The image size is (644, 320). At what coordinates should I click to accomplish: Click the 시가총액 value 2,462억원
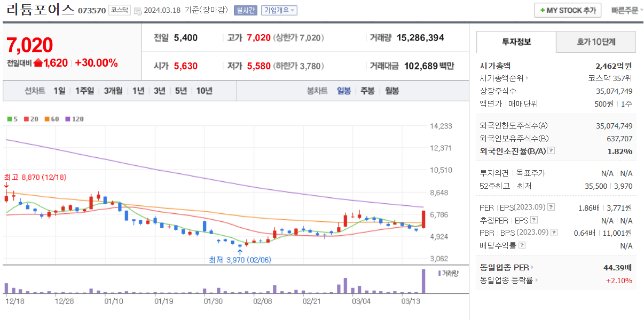(614, 66)
